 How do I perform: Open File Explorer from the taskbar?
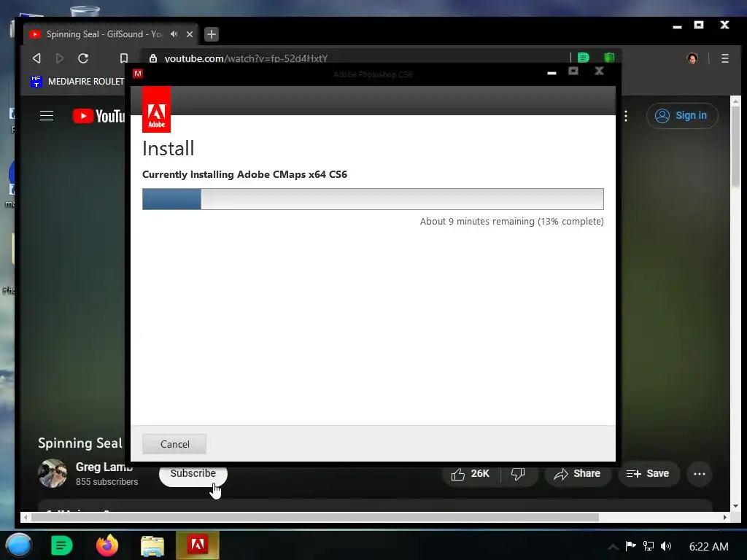point(152,545)
